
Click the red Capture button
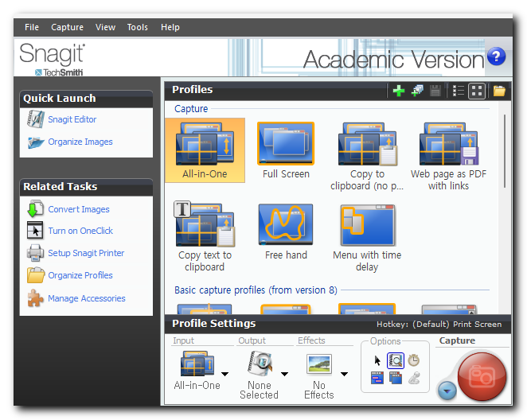pyautogui.click(x=482, y=376)
